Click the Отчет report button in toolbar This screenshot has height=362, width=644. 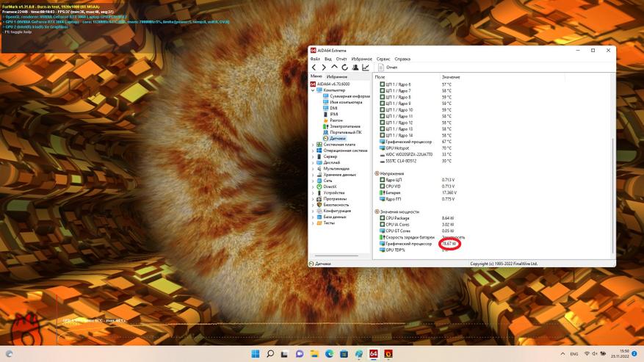coord(388,68)
